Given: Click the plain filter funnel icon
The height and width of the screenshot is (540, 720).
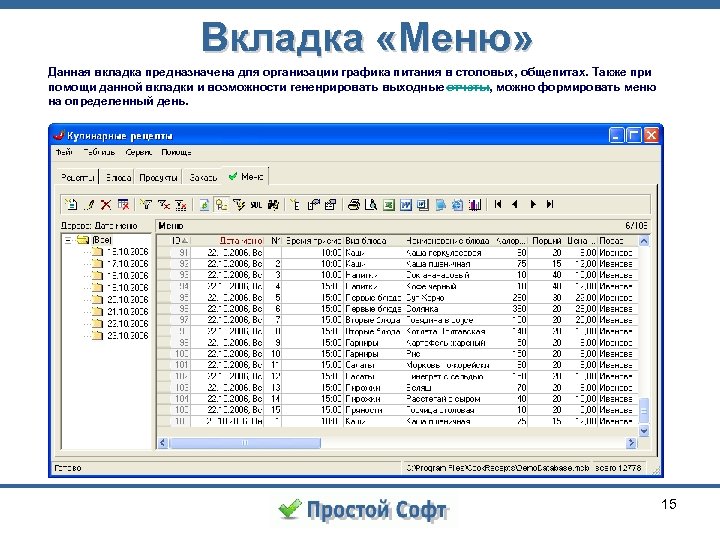Looking at the screenshot, I should [146, 204].
